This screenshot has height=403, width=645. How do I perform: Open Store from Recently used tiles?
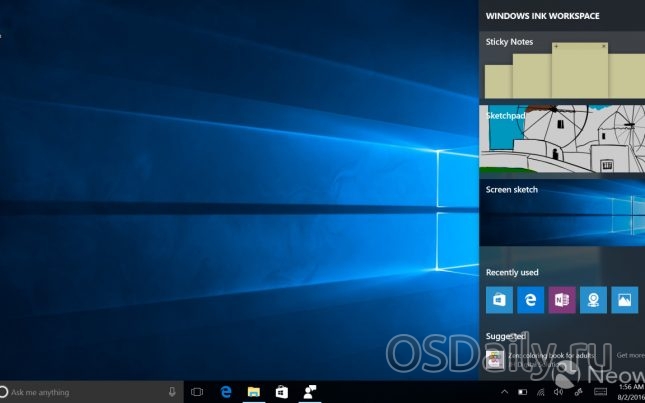pyautogui.click(x=499, y=300)
